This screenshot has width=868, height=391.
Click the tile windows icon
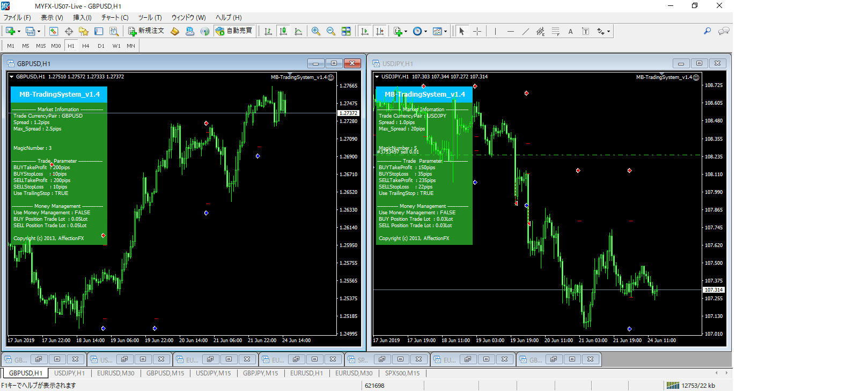point(346,31)
